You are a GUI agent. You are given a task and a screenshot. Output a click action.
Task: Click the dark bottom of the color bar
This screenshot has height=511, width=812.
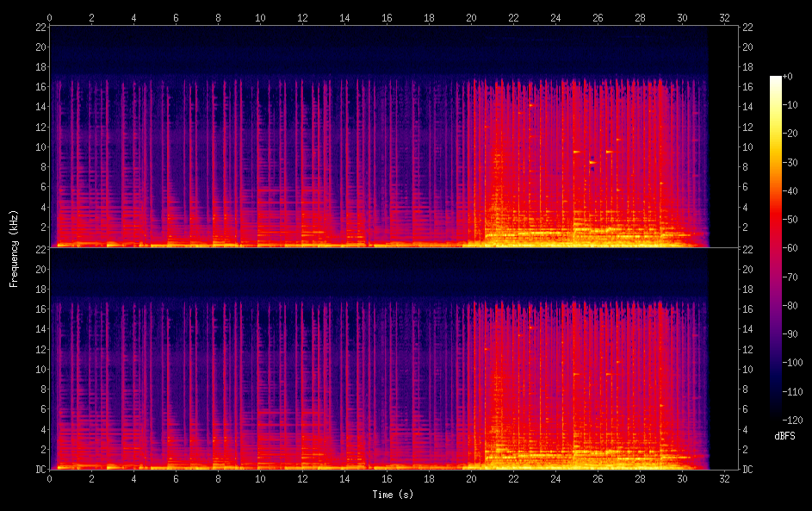click(x=776, y=417)
